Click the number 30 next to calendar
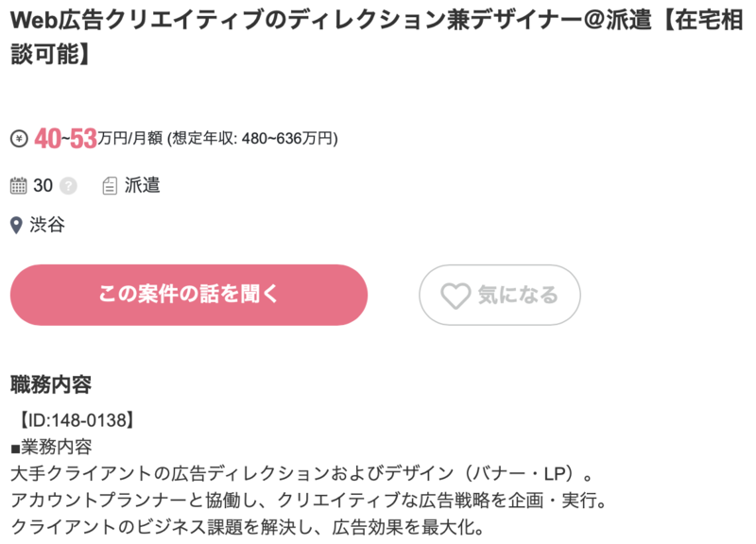 coord(43,185)
